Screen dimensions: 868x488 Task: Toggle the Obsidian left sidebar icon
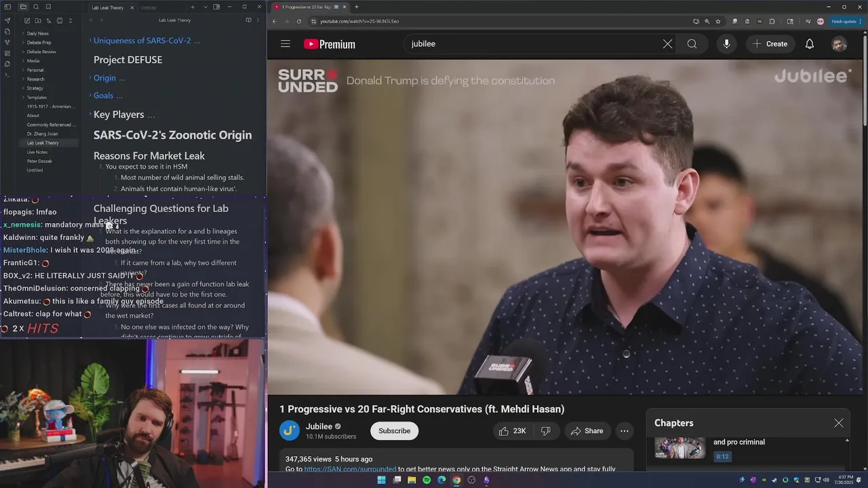(x=8, y=7)
